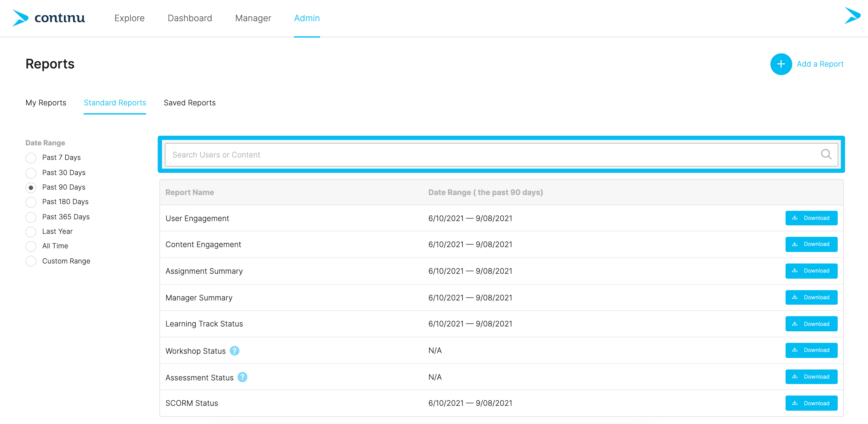Click the search magnifier icon
The width and height of the screenshot is (868, 424).
click(826, 154)
